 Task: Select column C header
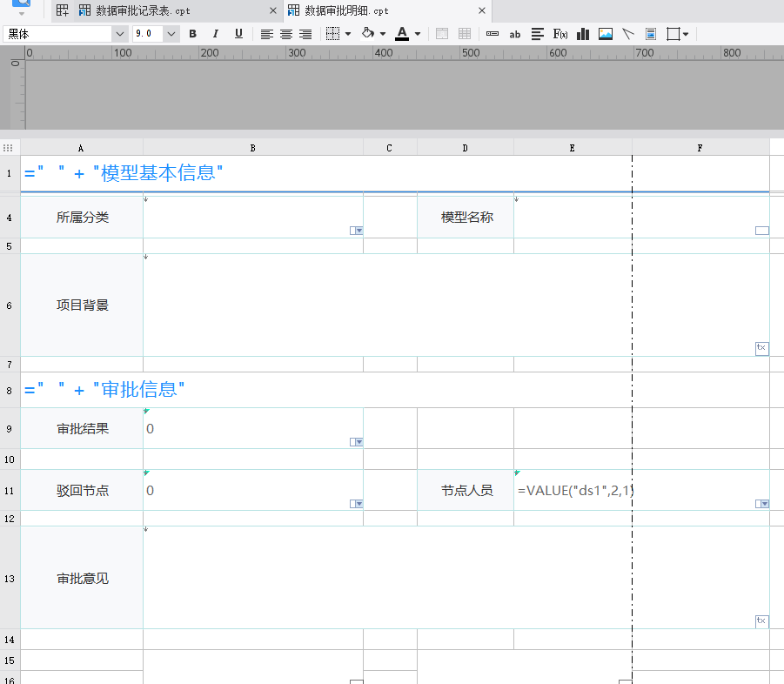click(390, 148)
